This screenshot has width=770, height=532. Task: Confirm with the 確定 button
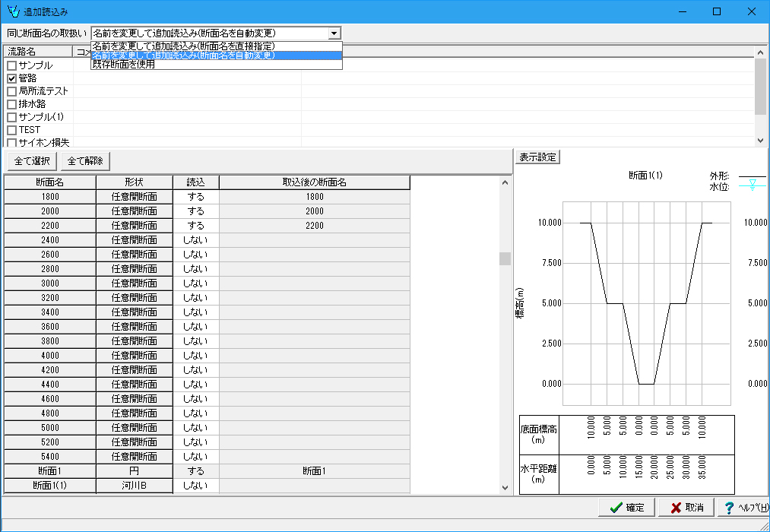(x=626, y=508)
